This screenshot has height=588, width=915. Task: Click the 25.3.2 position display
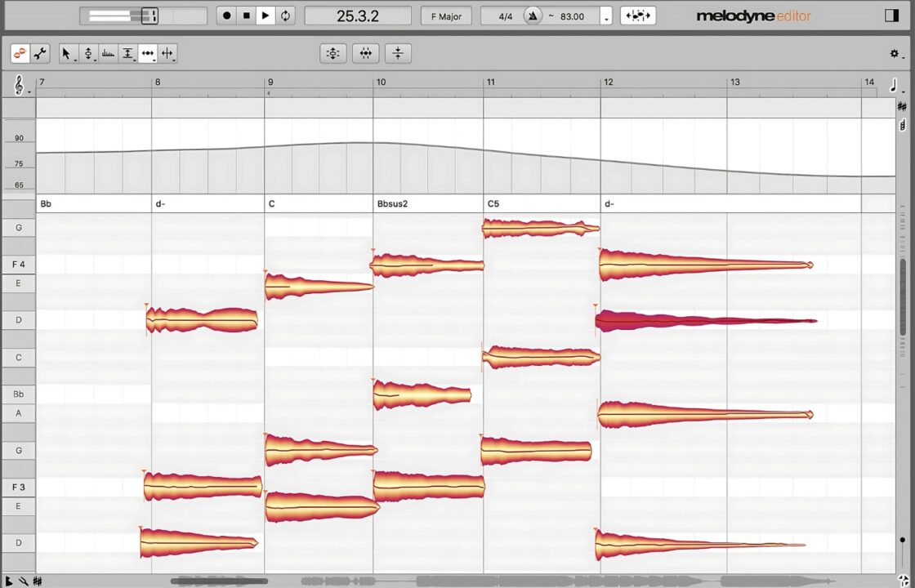tap(358, 16)
